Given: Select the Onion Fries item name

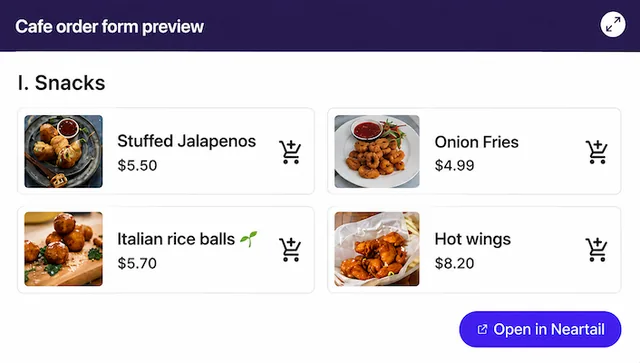Looking at the screenshot, I should coord(476,142).
